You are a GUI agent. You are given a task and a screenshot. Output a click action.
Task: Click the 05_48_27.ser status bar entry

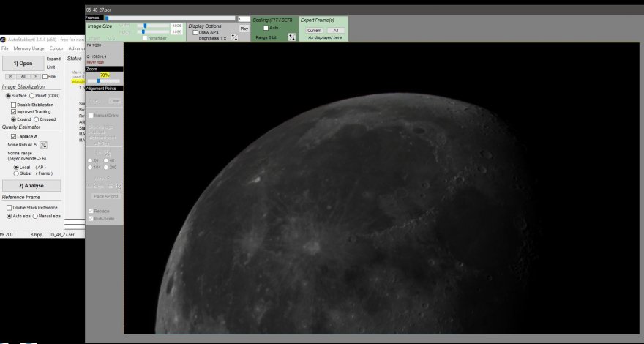point(62,235)
